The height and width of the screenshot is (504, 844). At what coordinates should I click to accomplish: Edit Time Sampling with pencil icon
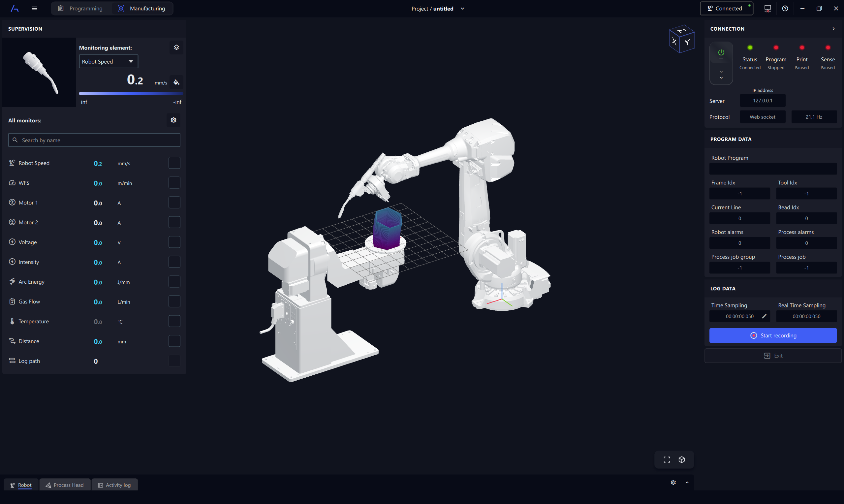(764, 316)
